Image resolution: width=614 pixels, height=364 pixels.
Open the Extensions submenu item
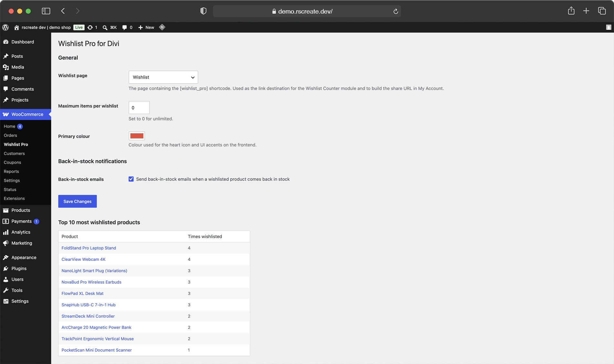14,198
